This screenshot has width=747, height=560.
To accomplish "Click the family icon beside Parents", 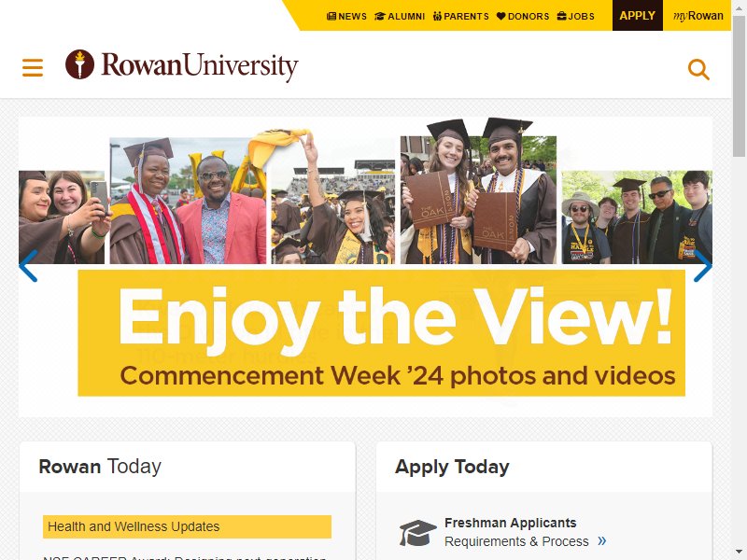I will point(437,16).
